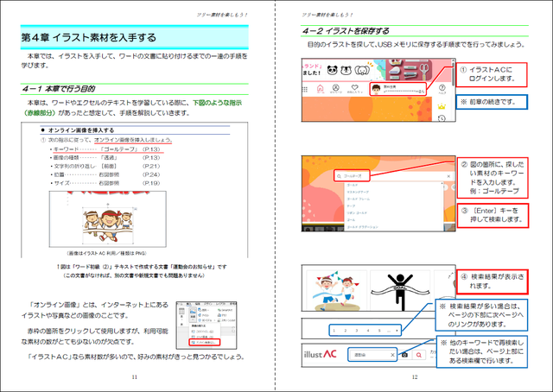Choose the last suggestion in the search dropdown
The image size is (553, 392).
pyautogui.click(x=362, y=227)
